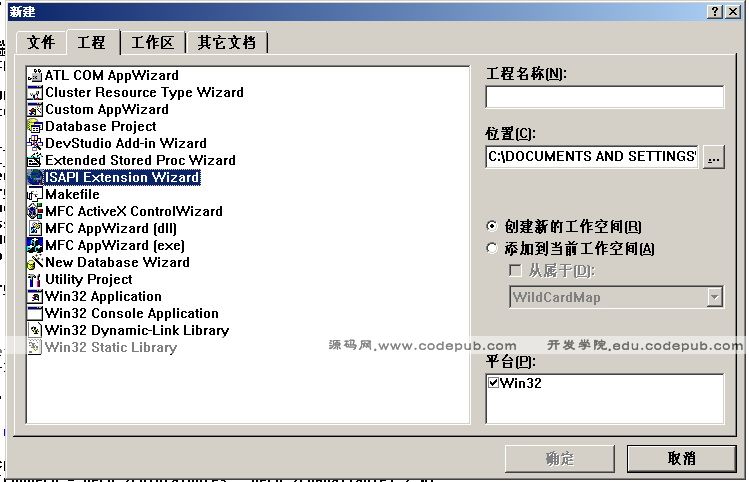
Task: Click the Win32 Dynamic-Link Library icon
Action: click(35, 331)
